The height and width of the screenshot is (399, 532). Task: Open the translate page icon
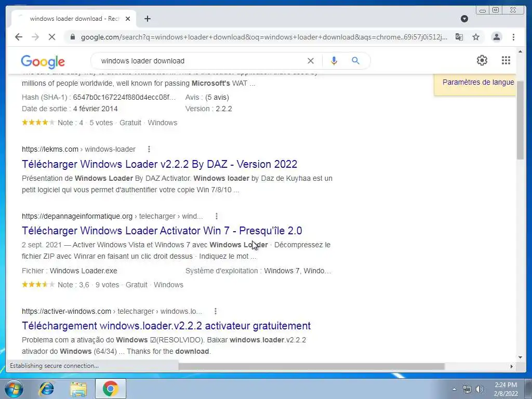[x=459, y=37]
